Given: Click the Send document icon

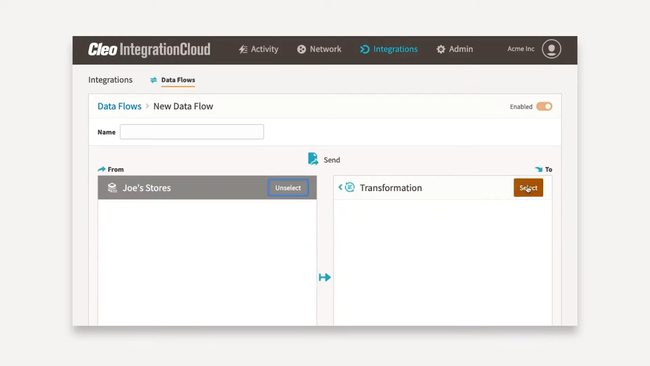Looking at the screenshot, I should [x=313, y=159].
